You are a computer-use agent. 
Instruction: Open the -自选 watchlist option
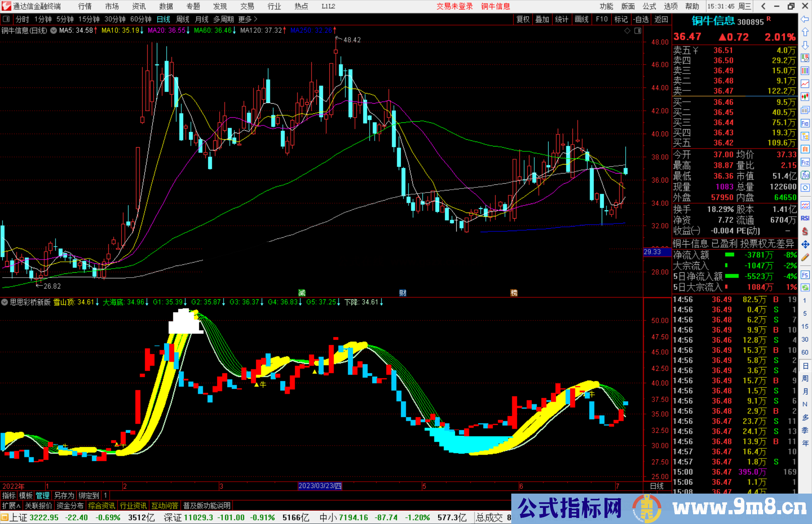[641, 19]
